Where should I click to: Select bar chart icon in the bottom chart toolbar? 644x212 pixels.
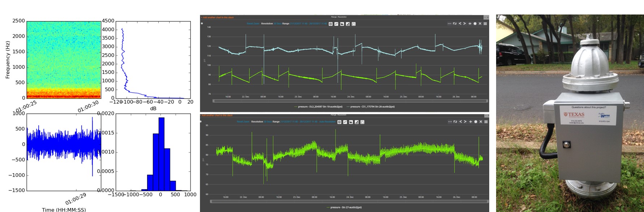(351, 122)
